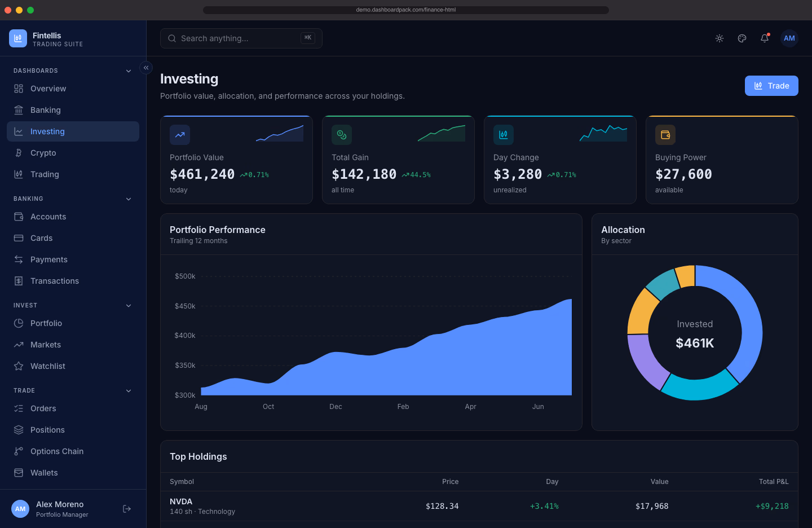Click the $17,968 value cell

(x=652, y=506)
